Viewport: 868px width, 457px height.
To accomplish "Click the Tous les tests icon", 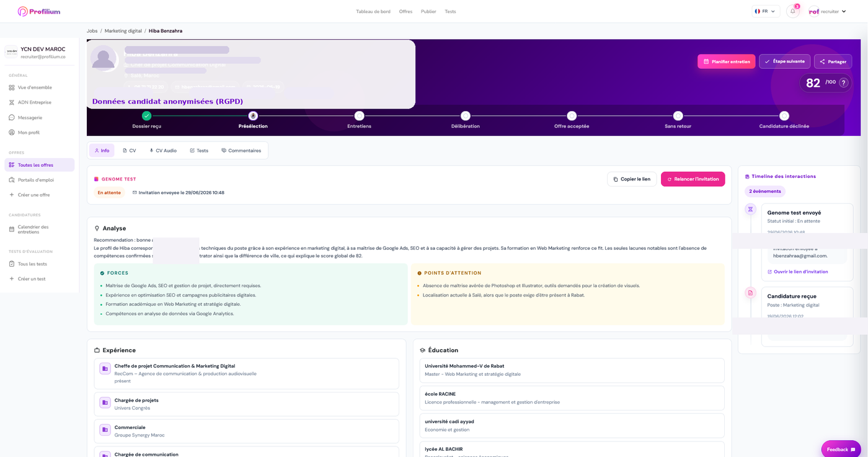I will (12, 264).
